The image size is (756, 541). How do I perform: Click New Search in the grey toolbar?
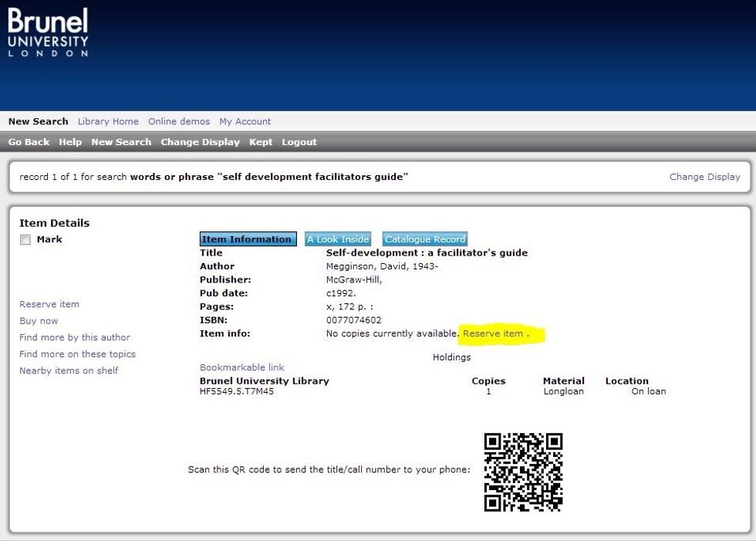[x=121, y=142]
